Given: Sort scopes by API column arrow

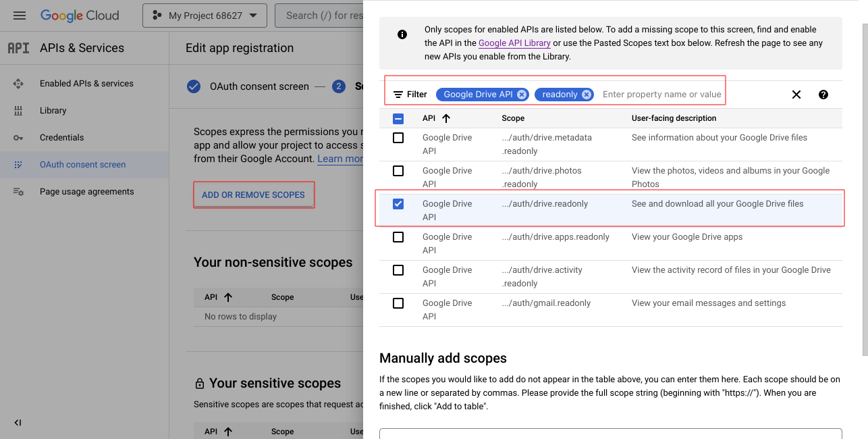Looking at the screenshot, I should (446, 118).
